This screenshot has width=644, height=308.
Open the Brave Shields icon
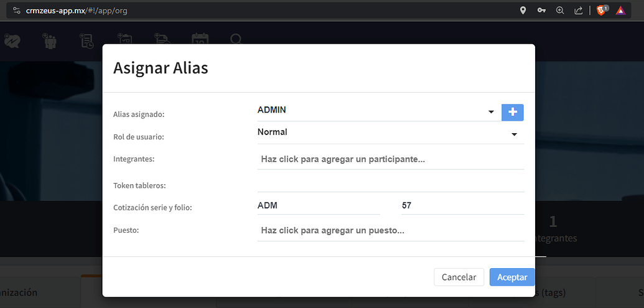point(602,11)
